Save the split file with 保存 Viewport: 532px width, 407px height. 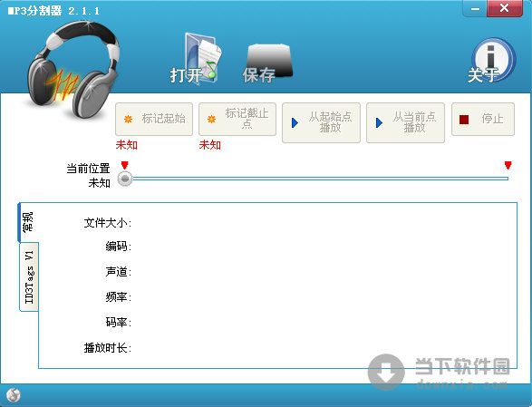266,63
